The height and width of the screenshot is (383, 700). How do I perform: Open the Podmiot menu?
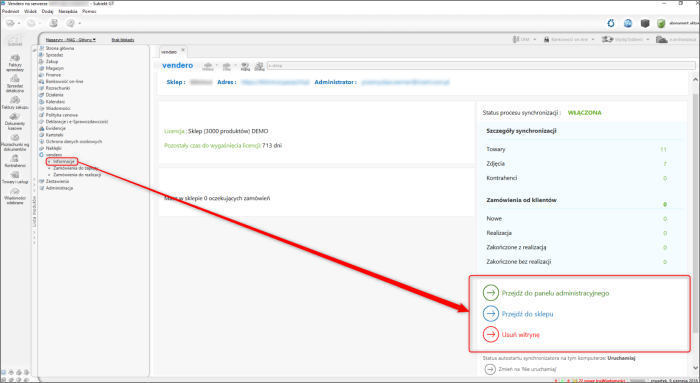pyautogui.click(x=11, y=11)
